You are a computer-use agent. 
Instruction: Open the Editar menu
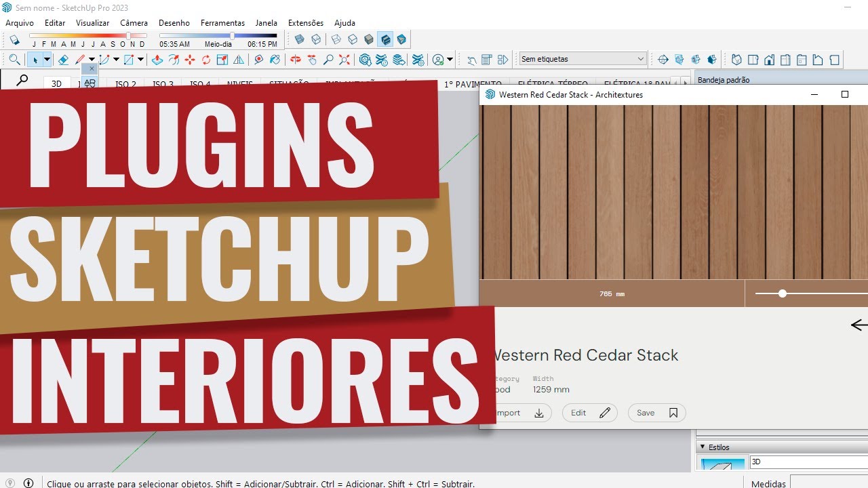pyautogui.click(x=55, y=23)
